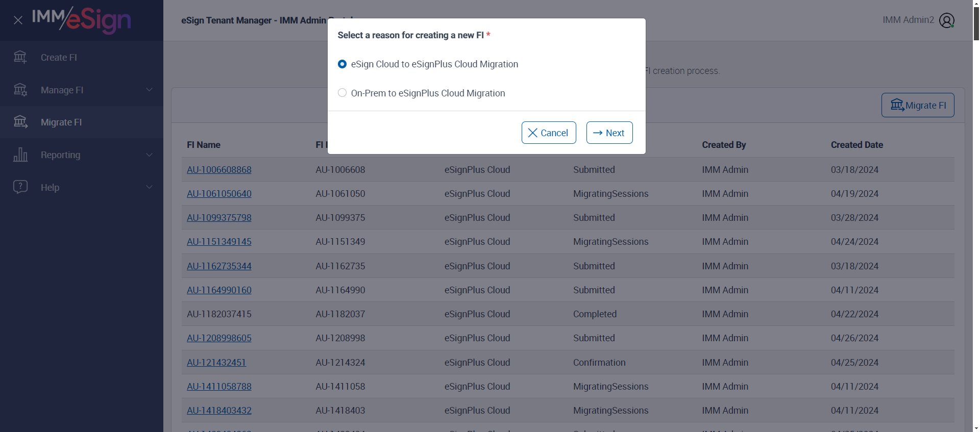Click the Migrate FI button at top right
Screen dimensions: 980x432
[x=917, y=105]
